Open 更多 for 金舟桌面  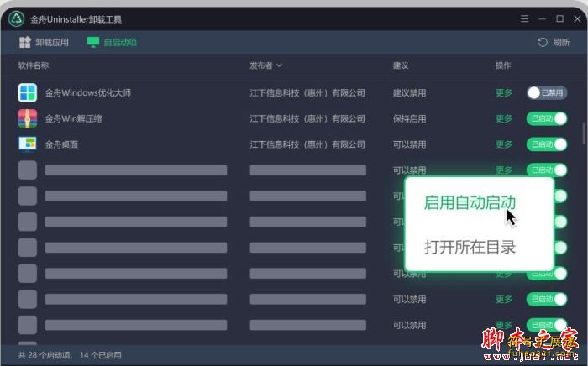(504, 144)
